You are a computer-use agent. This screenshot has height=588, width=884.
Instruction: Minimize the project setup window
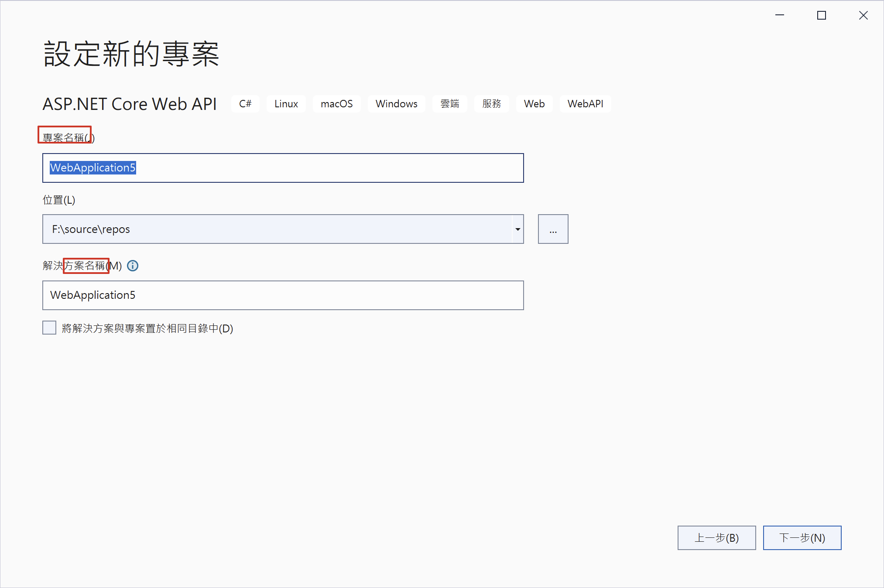click(780, 15)
